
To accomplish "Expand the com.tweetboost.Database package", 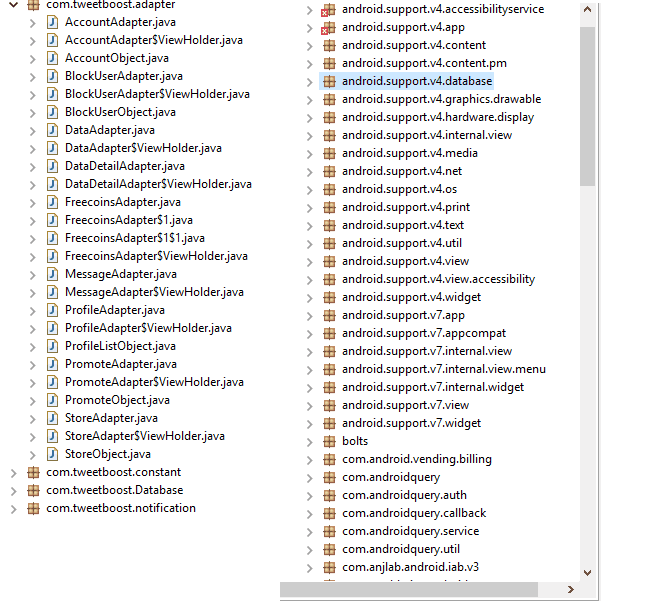I will [12, 490].
